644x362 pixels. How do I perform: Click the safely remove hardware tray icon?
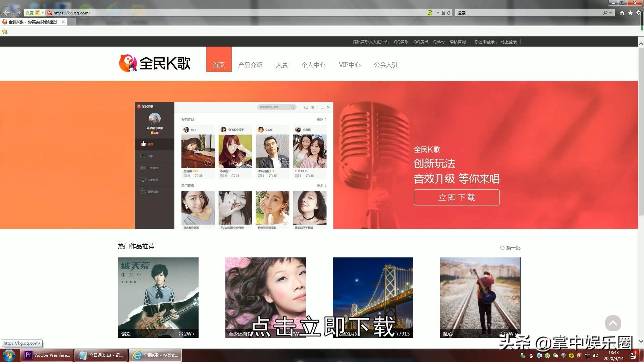tap(523, 356)
